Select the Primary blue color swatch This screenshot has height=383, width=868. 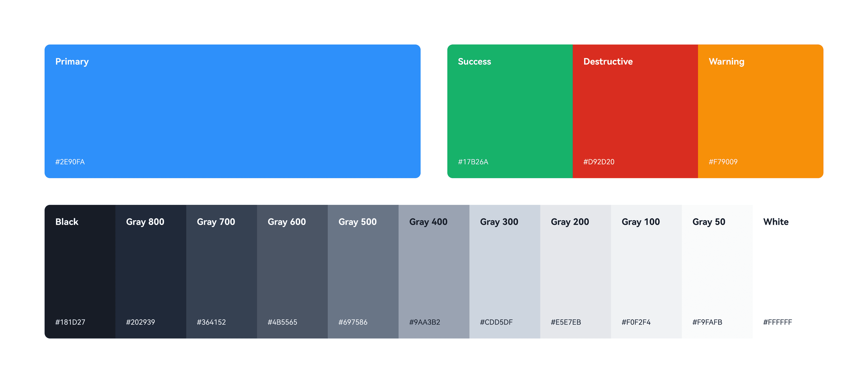233,111
